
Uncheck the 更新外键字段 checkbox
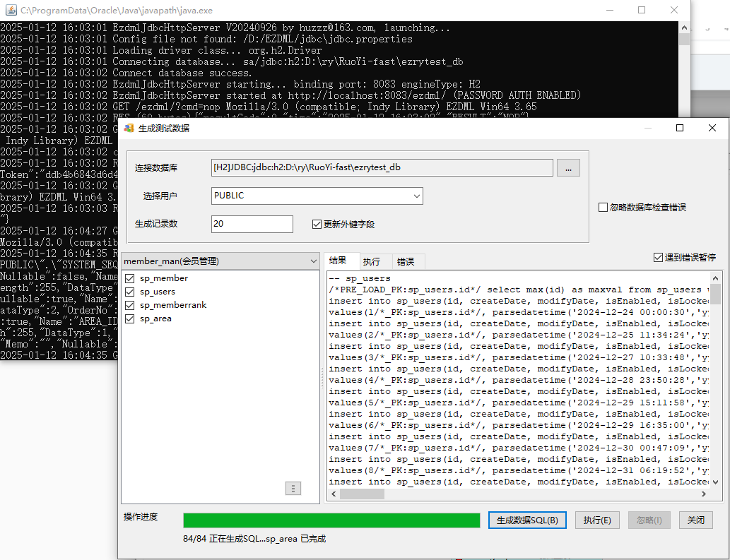pos(317,225)
